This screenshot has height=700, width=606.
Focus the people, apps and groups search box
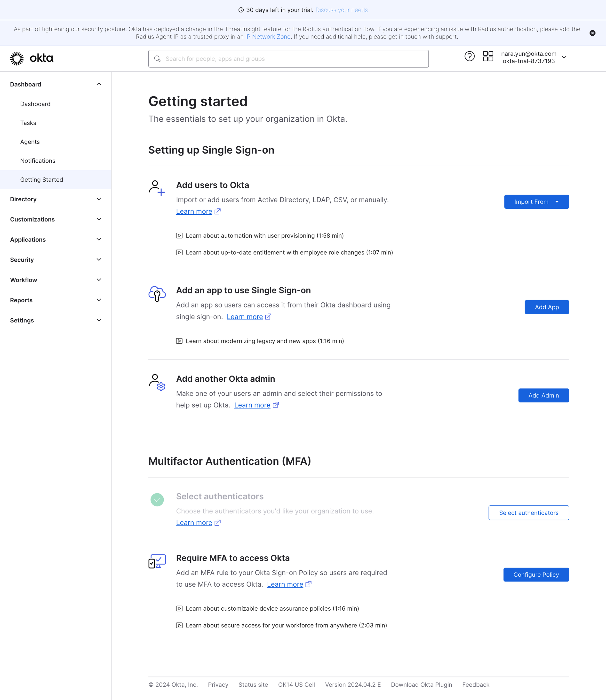(x=288, y=59)
